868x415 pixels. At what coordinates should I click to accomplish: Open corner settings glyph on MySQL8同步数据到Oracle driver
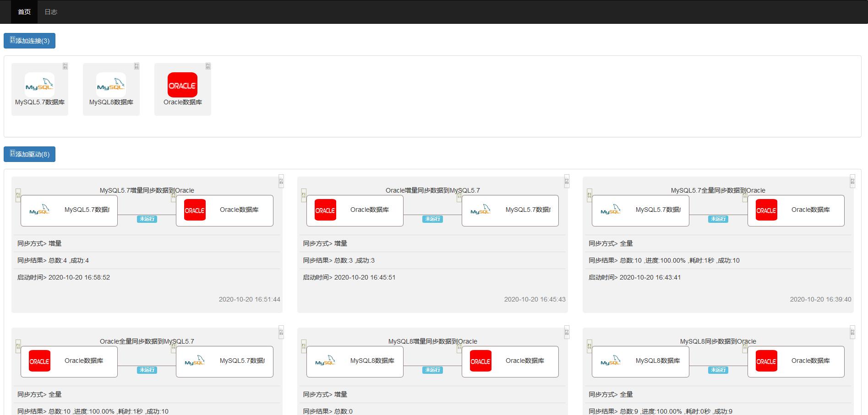(852, 332)
